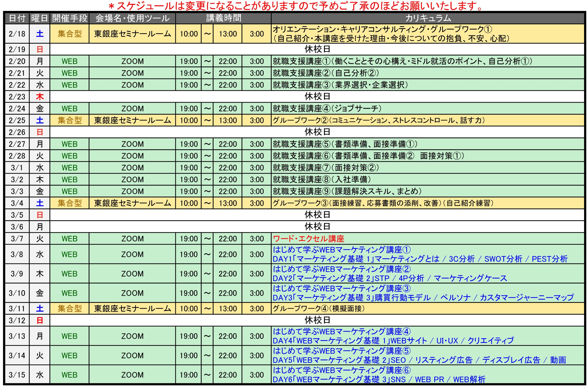Click the red 木 weekday for 2/23
The height and width of the screenshot is (389, 588).
40,96
